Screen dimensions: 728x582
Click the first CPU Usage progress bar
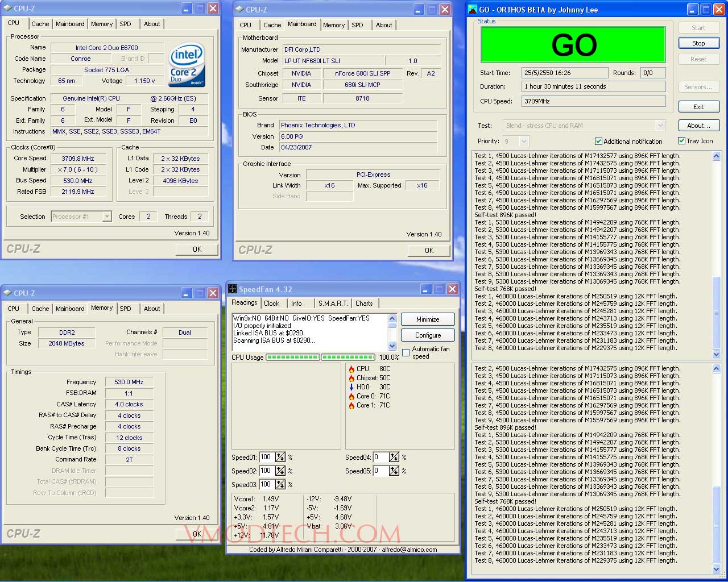tap(292, 357)
